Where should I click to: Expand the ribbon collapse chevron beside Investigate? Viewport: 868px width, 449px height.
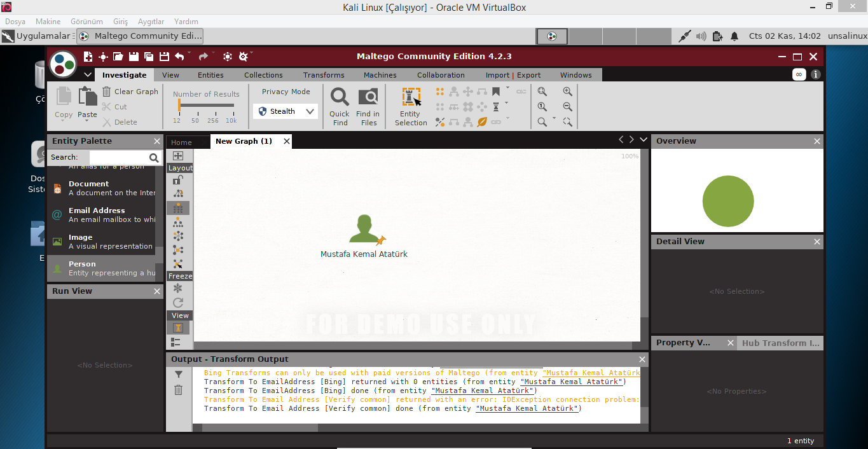(88, 75)
